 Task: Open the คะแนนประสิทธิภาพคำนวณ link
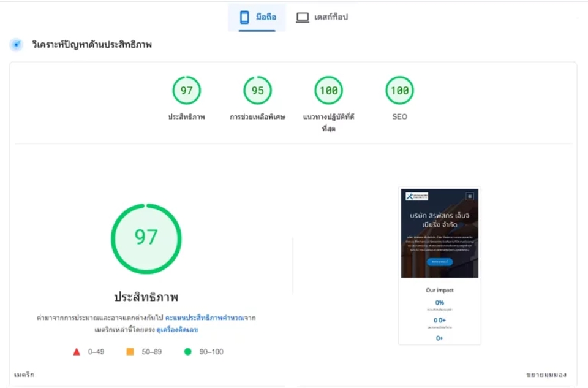coord(205,318)
